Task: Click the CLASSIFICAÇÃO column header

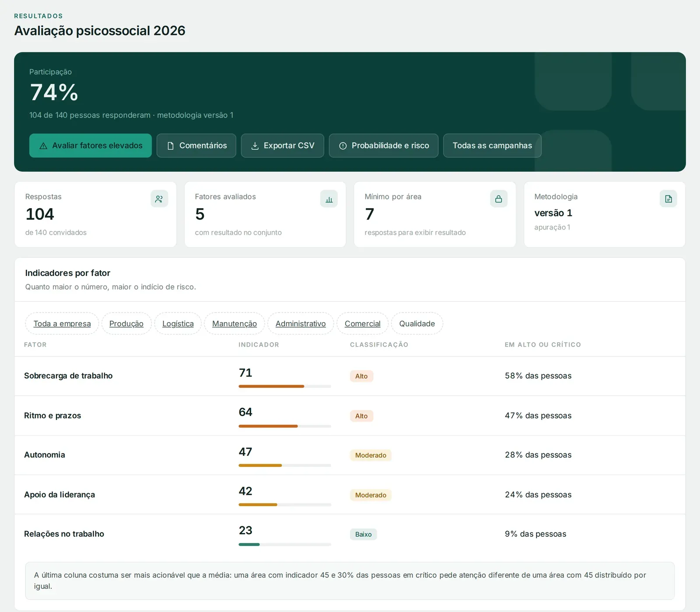Action: point(379,345)
